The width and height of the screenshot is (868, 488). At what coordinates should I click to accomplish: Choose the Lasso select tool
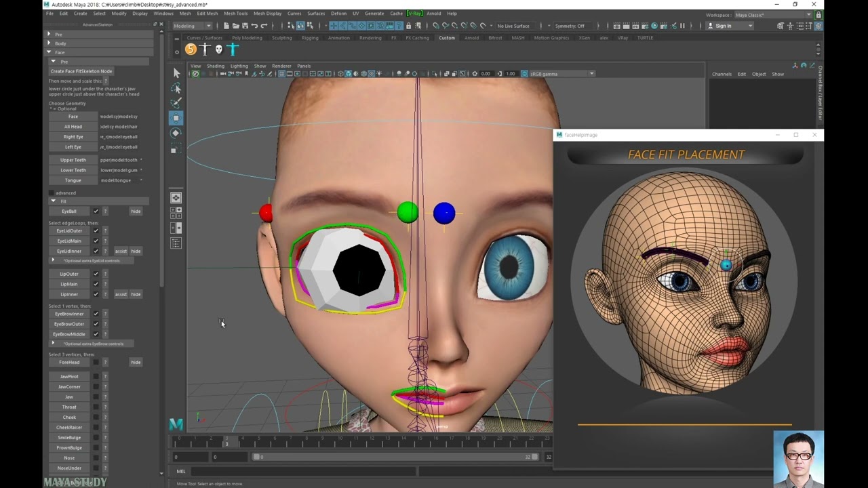pyautogui.click(x=176, y=88)
